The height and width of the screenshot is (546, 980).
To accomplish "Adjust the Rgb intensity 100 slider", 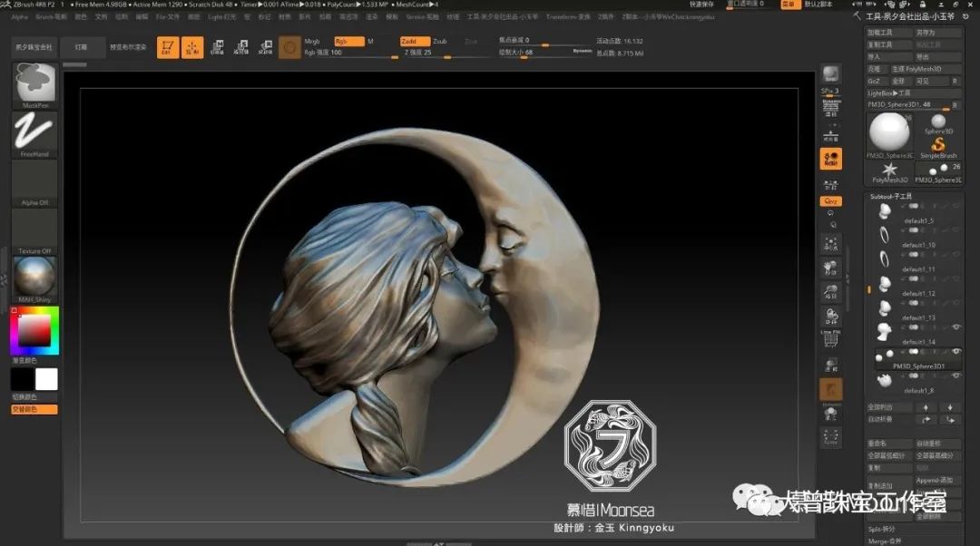I will point(350,54).
